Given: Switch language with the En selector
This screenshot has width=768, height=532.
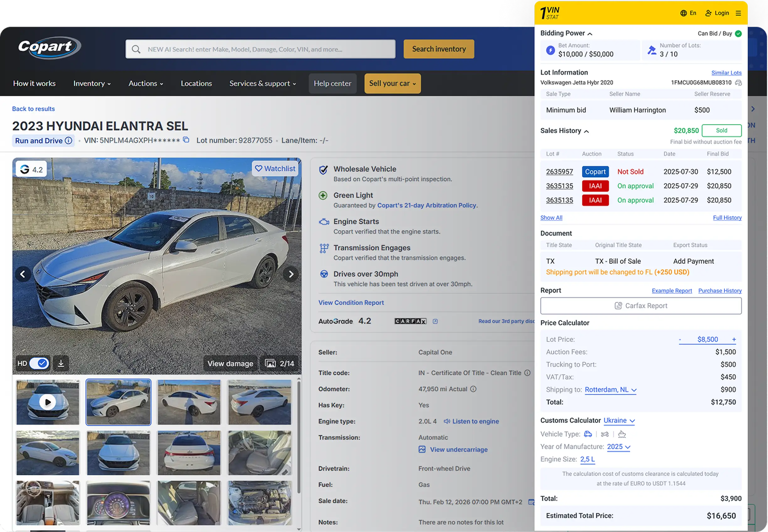Looking at the screenshot, I should (688, 13).
